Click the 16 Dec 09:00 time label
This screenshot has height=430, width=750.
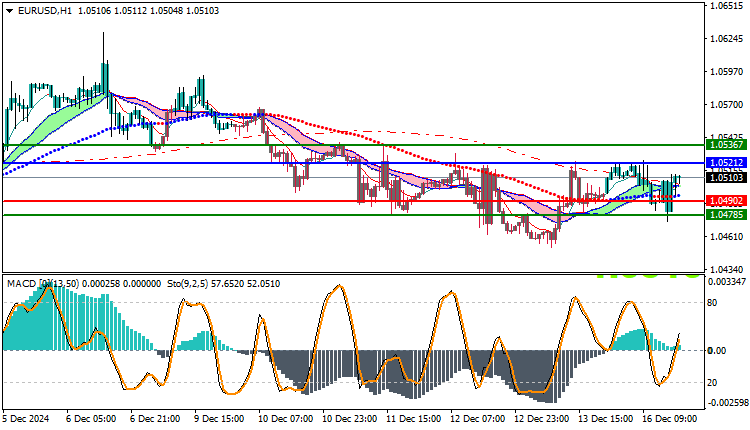pyautogui.click(x=670, y=419)
